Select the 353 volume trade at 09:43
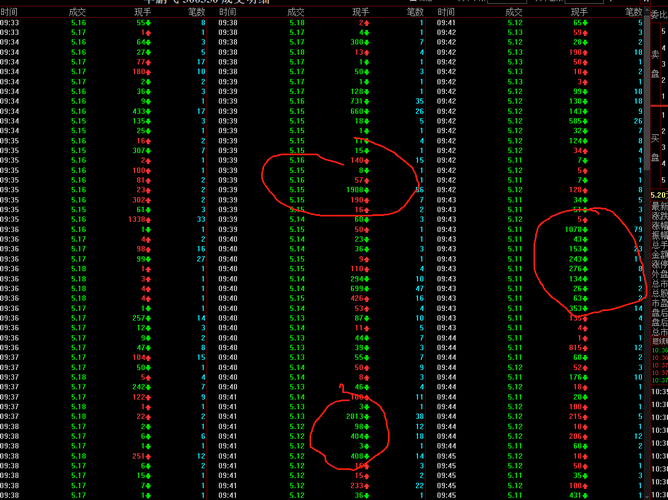This screenshot has width=668, height=500. (579, 308)
